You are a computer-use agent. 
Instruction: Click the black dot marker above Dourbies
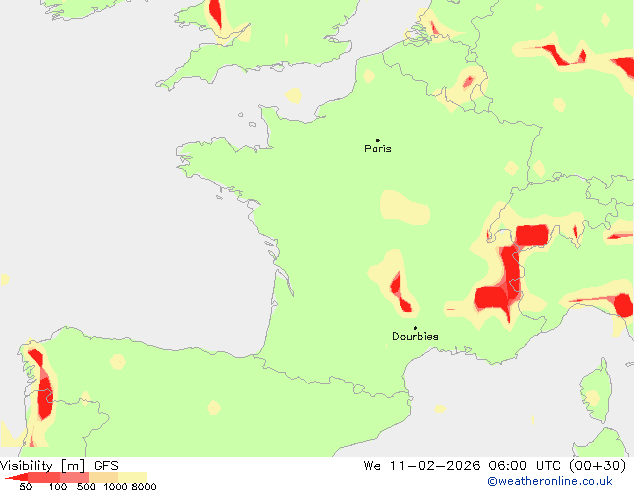415,328
